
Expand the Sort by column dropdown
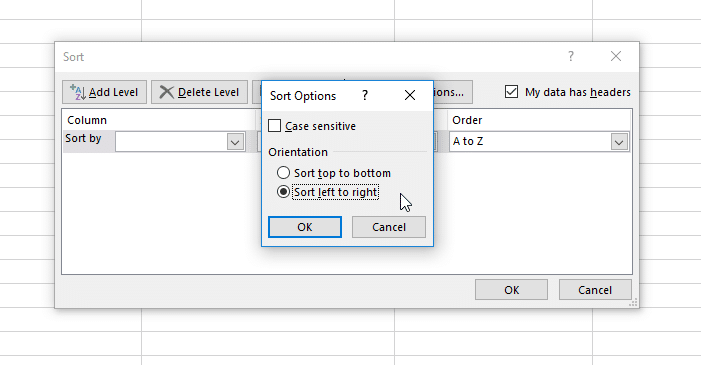(x=235, y=142)
